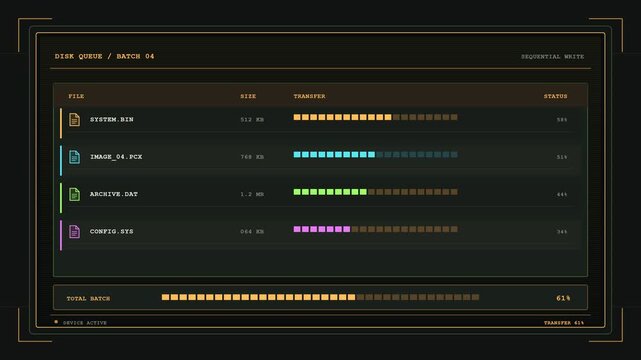Select the CONFIG.SYS file name
The image size is (641, 360).
pos(112,231)
